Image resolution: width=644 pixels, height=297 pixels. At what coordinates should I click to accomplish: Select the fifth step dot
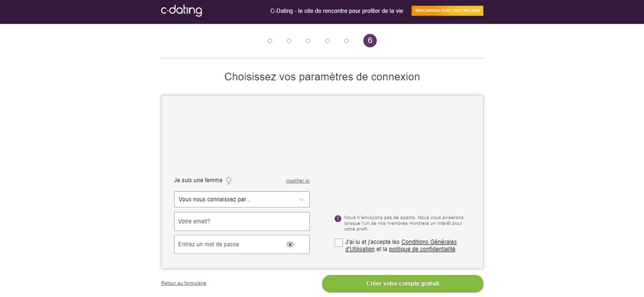(x=346, y=41)
